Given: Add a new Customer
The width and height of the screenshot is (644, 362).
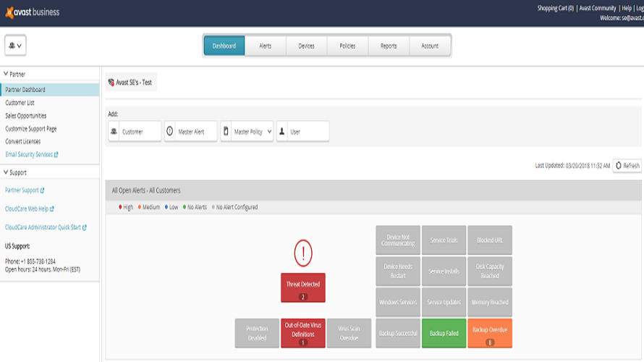Looking at the screenshot, I should [135, 132].
